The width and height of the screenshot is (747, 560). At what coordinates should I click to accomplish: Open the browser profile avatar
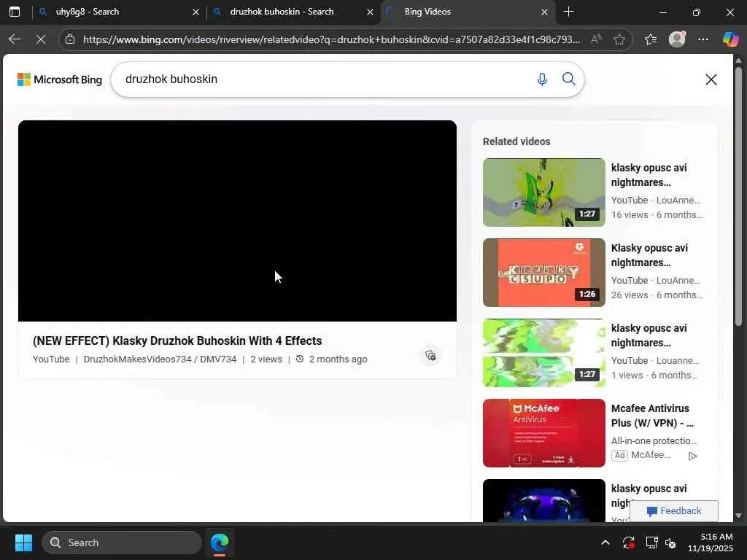677,39
